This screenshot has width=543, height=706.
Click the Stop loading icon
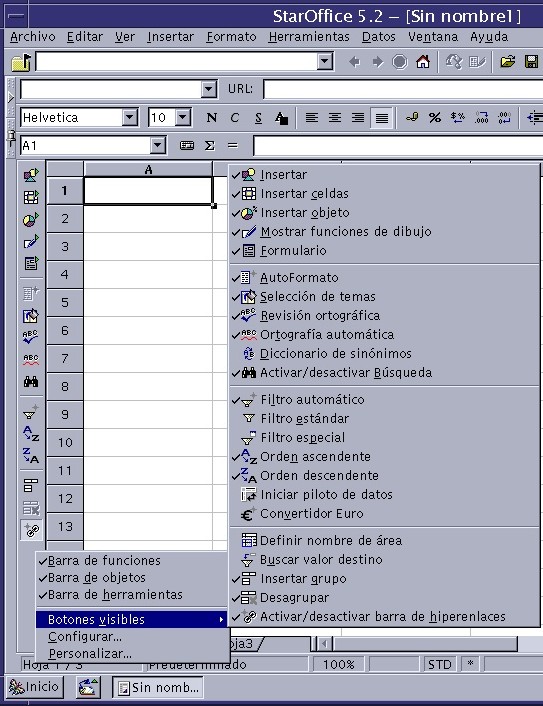(400, 62)
